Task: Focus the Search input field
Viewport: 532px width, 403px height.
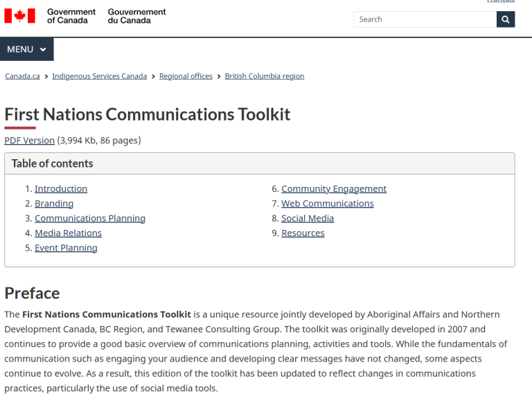Action: [x=425, y=19]
